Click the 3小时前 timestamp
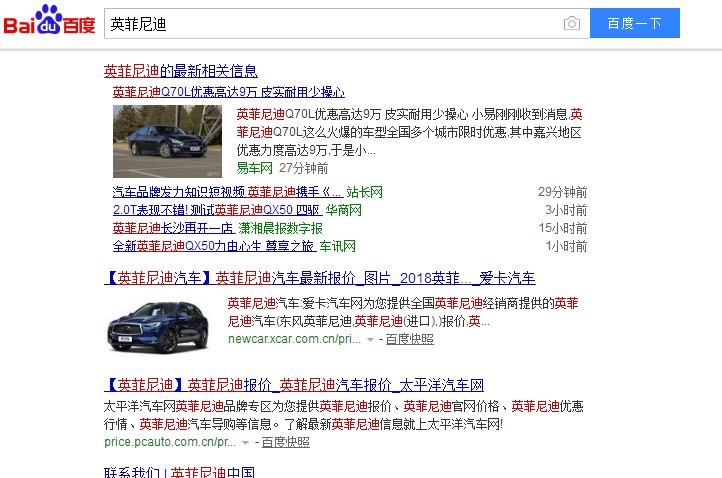This screenshot has height=478, width=722. (x=566, y=210)
